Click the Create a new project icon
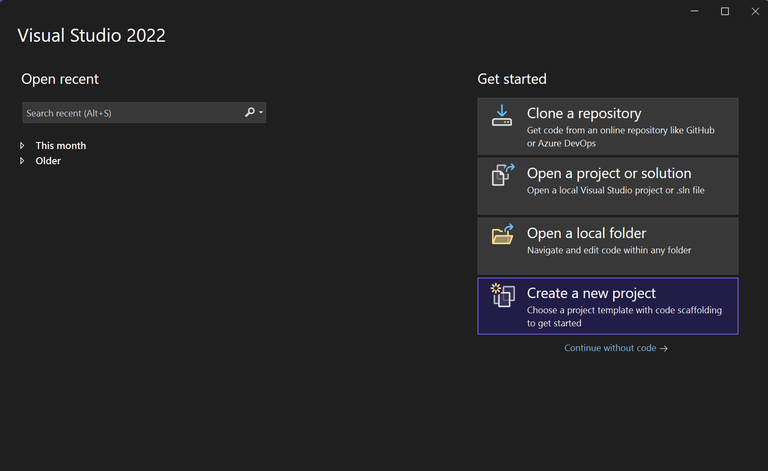768x471 pixels. point(503,295)
